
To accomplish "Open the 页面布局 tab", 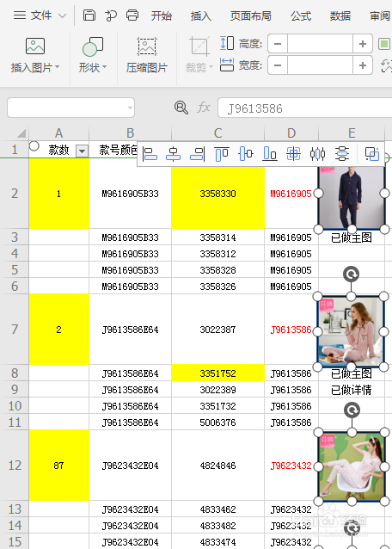I will coord(251,15).
